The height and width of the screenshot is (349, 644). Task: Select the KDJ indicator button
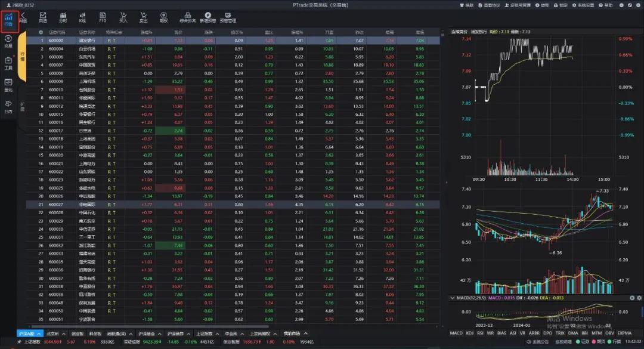(x=469, y=333)
